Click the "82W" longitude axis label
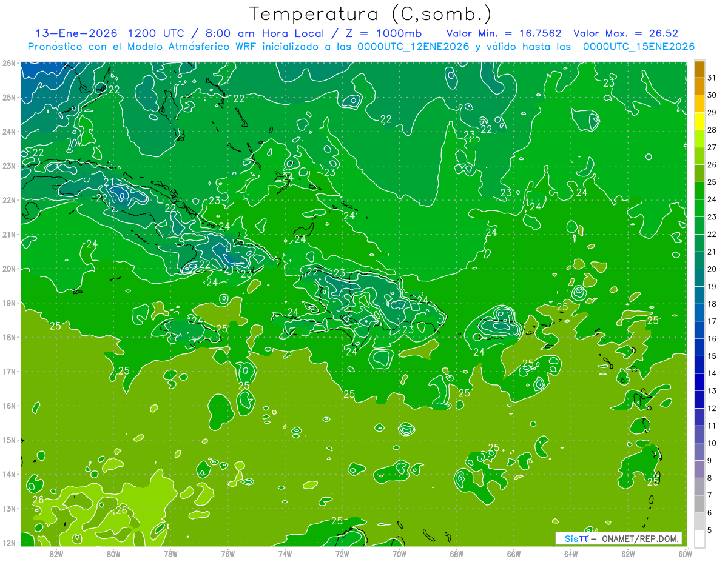The height and width of the screenshot is (562, 728). (x=56, y=553)
